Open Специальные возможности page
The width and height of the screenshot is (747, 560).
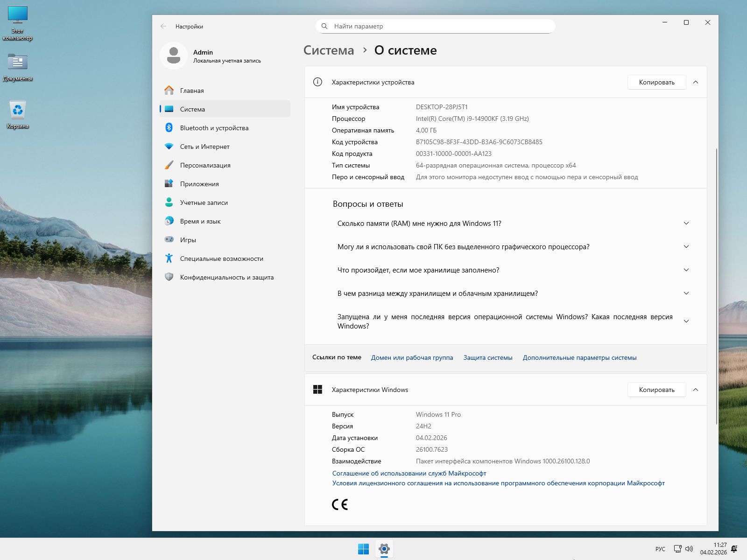pyautogui.click(x=221, y=259)
